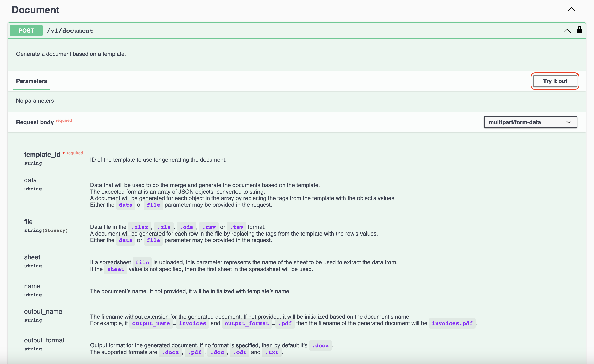Click the output_name code tag

pyautogui.click(x=151, y=323)
